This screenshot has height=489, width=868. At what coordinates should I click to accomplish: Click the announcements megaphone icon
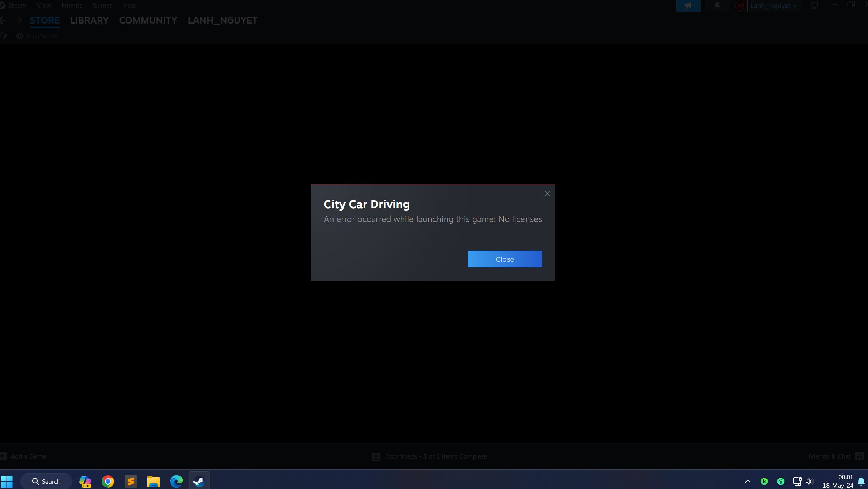click(x=688, y=6)
